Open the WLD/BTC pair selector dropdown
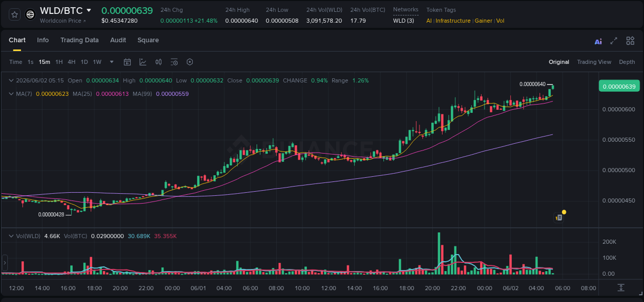The width and height of the screenshot is (644, 302). (89, 10)
